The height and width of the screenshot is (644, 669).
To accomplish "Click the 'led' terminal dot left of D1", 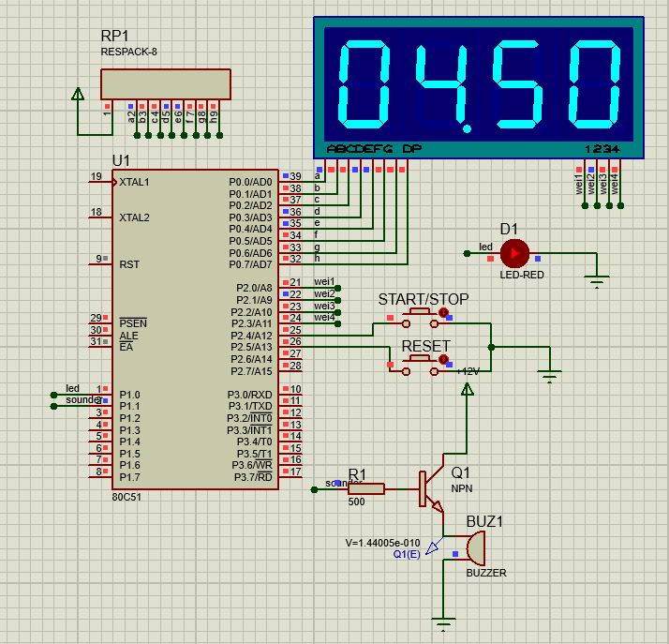I will click(x=467, y=253).
